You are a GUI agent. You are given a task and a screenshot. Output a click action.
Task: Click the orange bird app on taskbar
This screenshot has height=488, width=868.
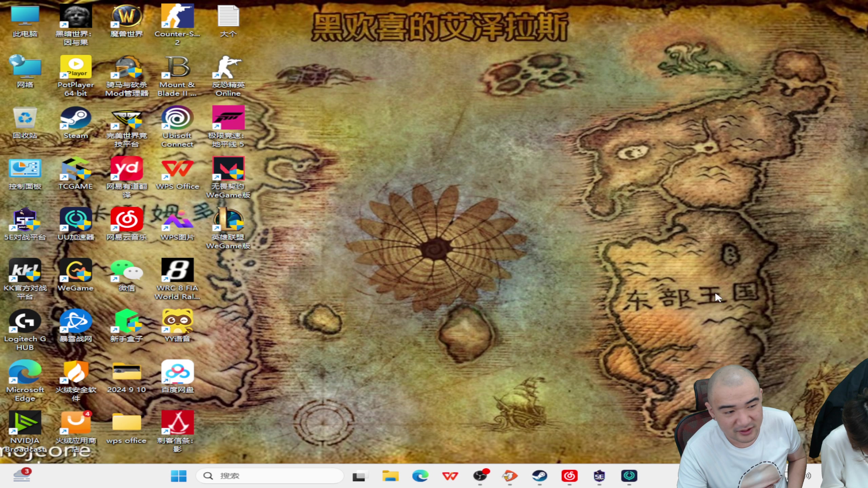click(x=510, y=476)
